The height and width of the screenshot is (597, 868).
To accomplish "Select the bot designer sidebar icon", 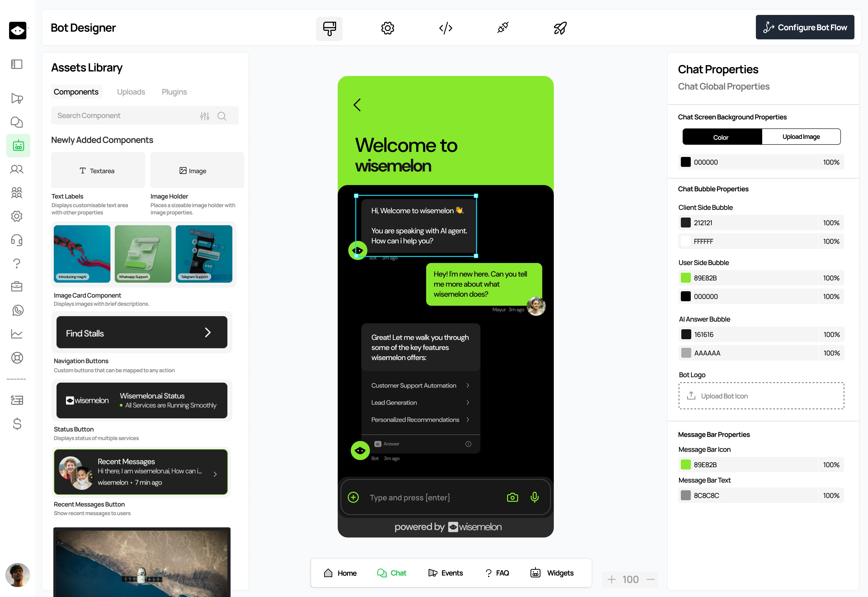I will pos(18,145).
